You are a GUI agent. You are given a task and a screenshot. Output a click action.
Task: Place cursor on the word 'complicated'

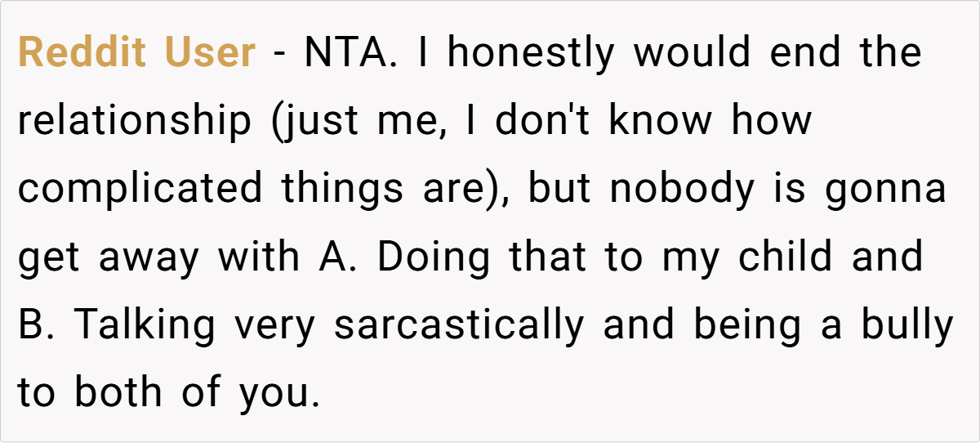[140, 190]
